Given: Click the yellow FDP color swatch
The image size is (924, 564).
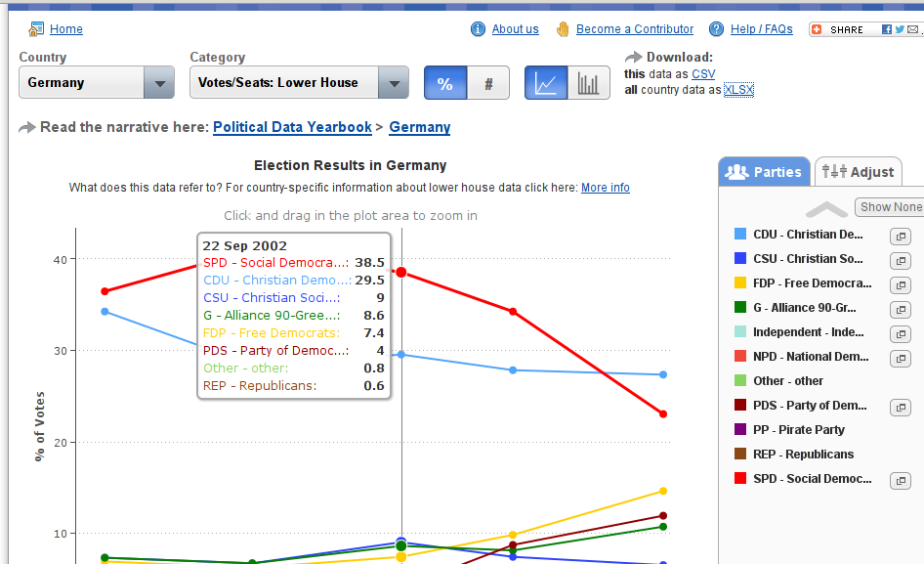Looking at the screenshot, I should 740,283.
